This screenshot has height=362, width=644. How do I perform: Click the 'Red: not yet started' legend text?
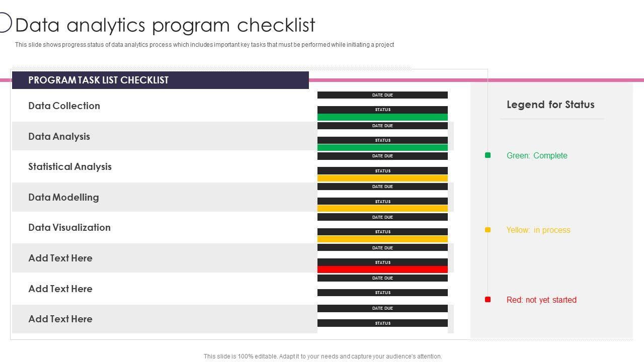[541, 300]
